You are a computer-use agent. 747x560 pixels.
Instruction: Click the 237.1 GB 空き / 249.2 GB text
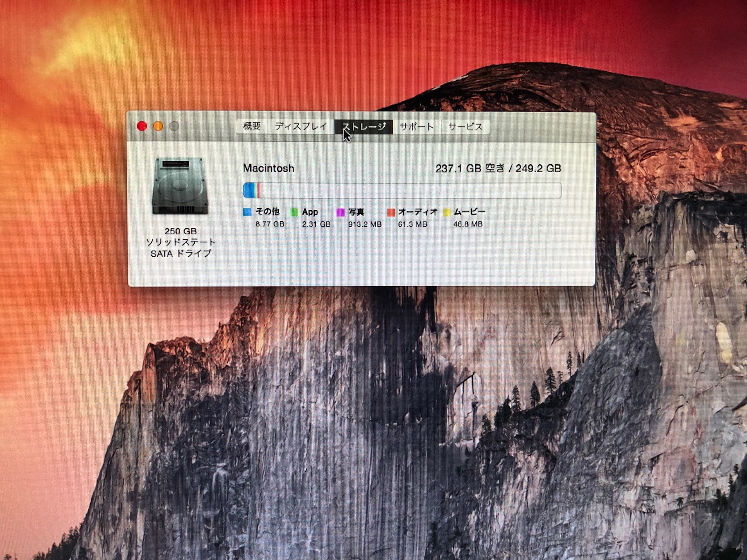(498, 168)
